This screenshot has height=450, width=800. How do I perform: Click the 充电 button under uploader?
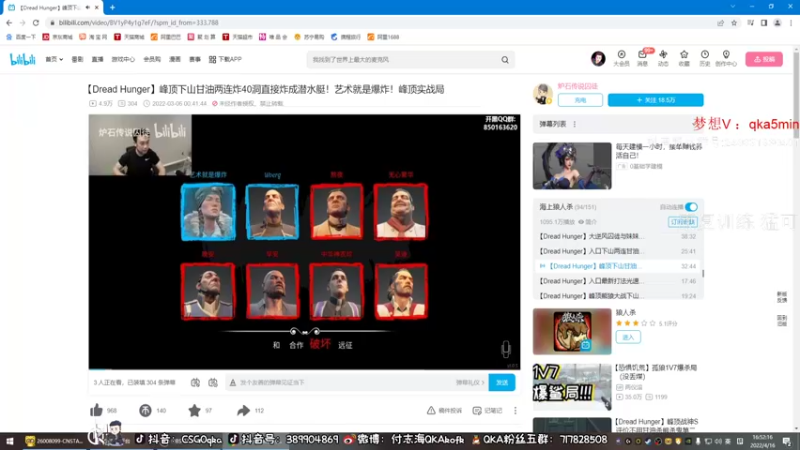tap(580, 100)
